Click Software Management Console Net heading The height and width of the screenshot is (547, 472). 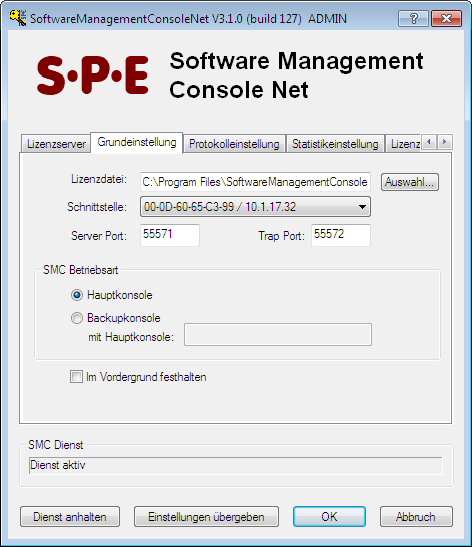tap(296, 75)
